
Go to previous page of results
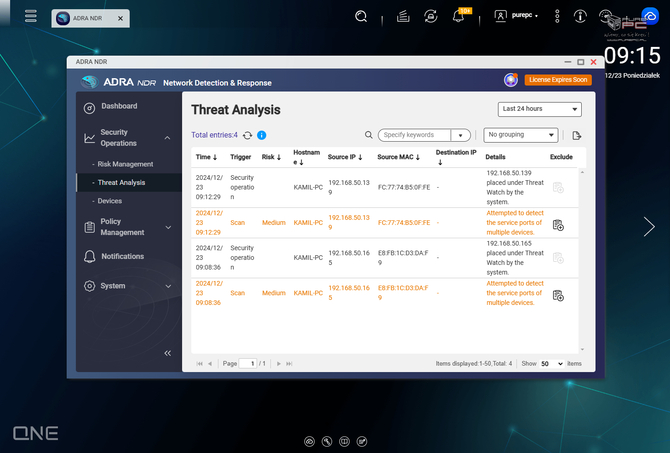click(210, 364)
